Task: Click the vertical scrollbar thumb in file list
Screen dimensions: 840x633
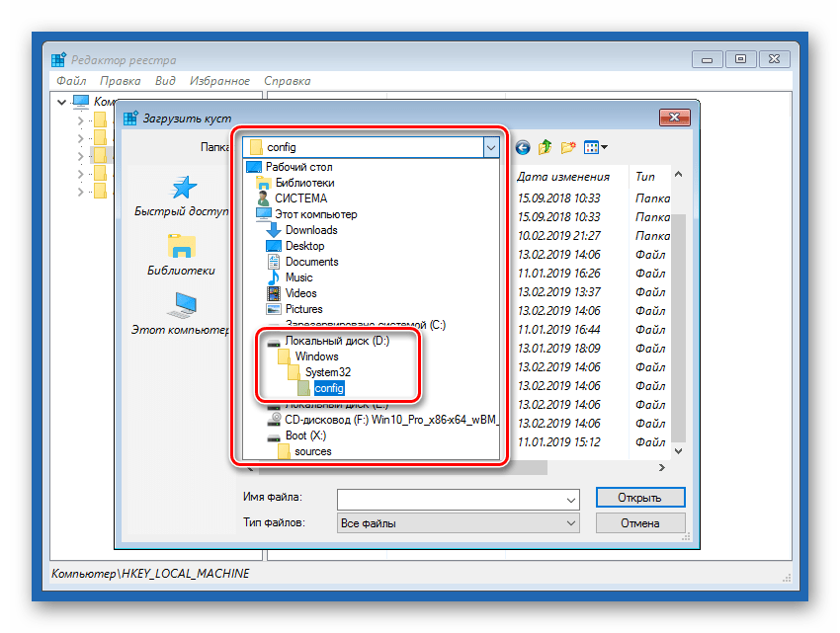Action: 678,327
